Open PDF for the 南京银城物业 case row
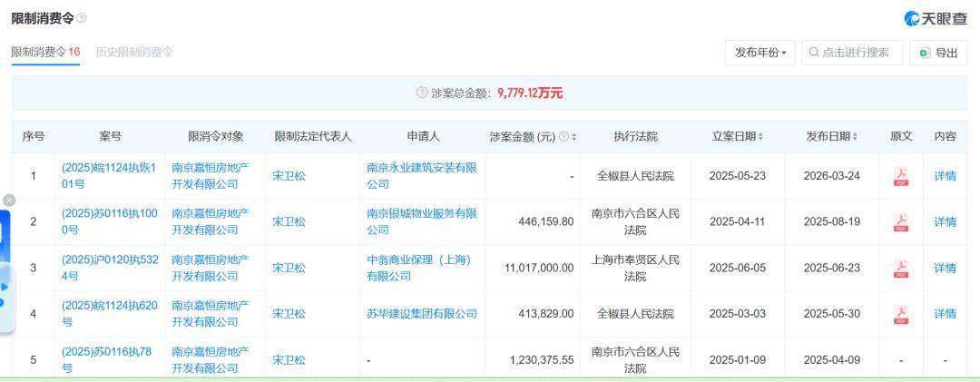The image size is (980, 382). coord(900,222)
